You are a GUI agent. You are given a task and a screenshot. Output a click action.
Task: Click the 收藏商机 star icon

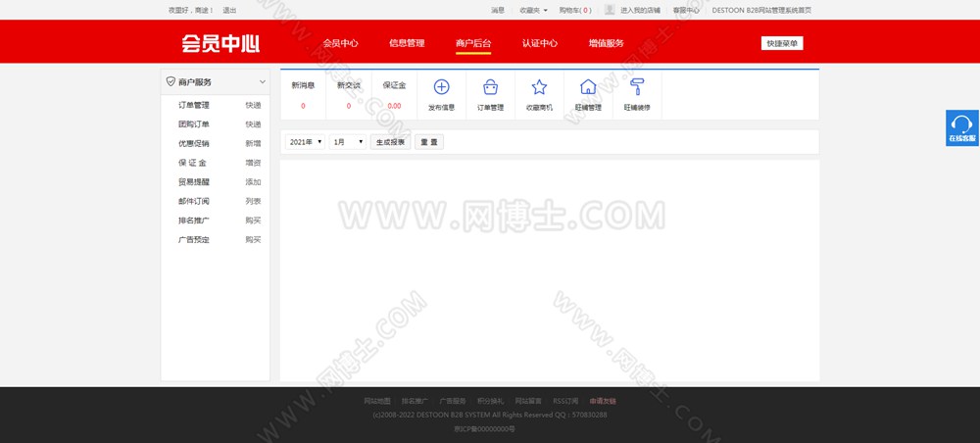tap(539, 87)
